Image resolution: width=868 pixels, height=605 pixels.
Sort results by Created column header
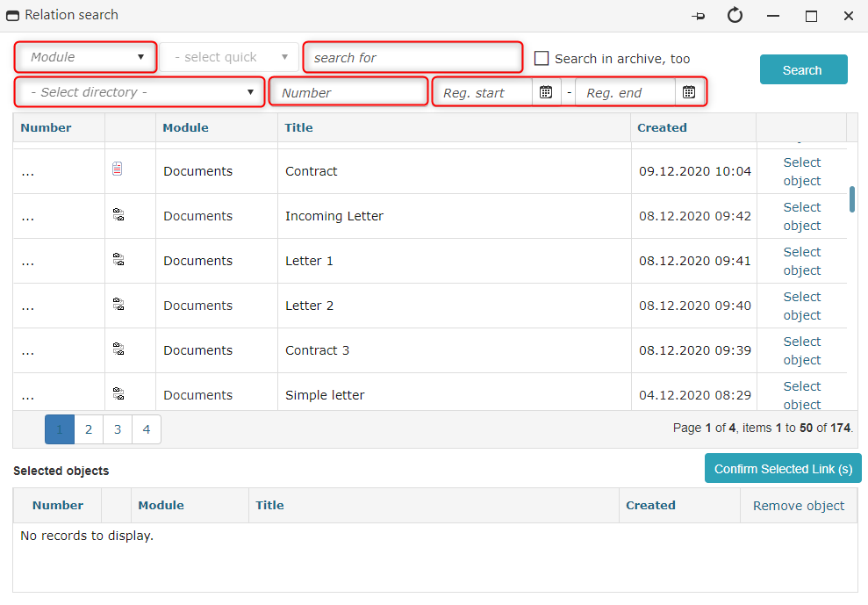coord(662,128)
